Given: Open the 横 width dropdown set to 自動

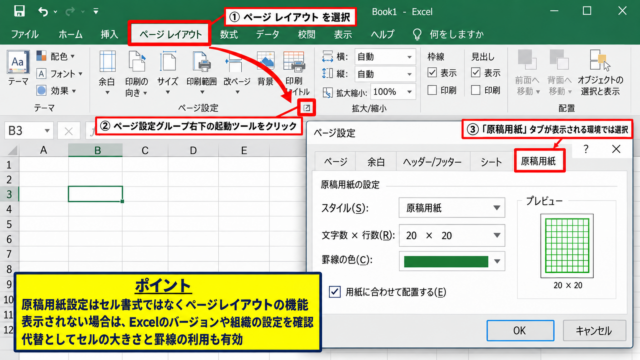Looking at the screenshot, I should point(385,57).
